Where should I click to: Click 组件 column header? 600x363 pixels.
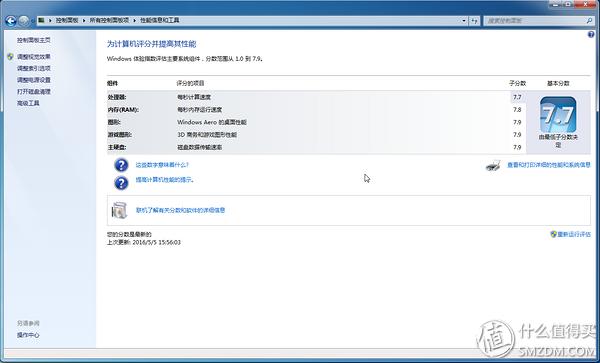click(x=113, y=83)
